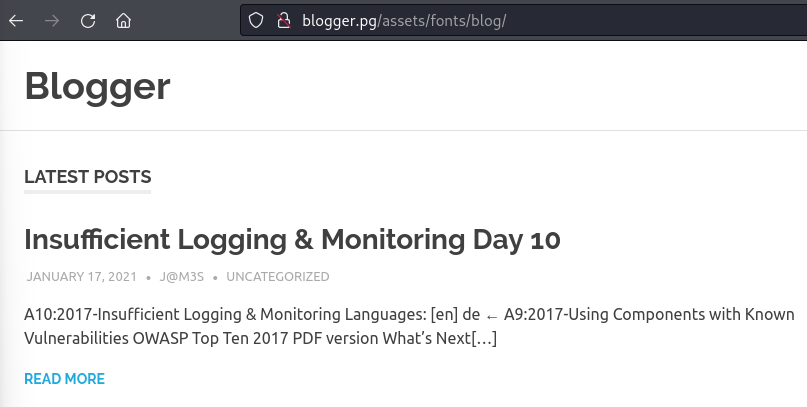The image size is (807, 407).
Task: Open the Blogger site title link
Action: click(x=97, y=86)
